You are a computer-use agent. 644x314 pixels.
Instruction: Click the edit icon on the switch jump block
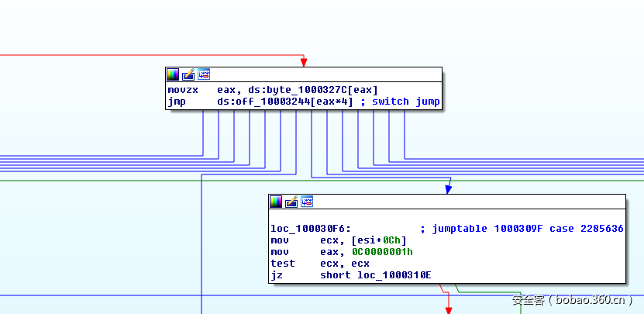[x=188, y=74]
